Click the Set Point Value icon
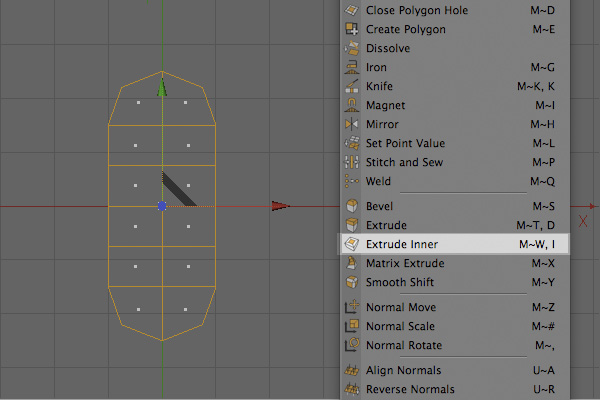The image size is (600, 400). pos(352,143)
